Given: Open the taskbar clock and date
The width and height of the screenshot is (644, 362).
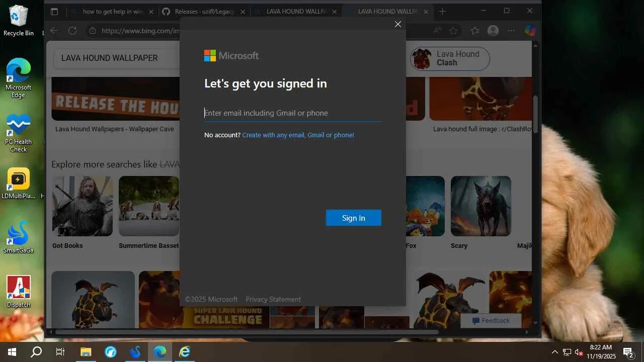Looking at the screenshot, I should click(x=601, y=352).
